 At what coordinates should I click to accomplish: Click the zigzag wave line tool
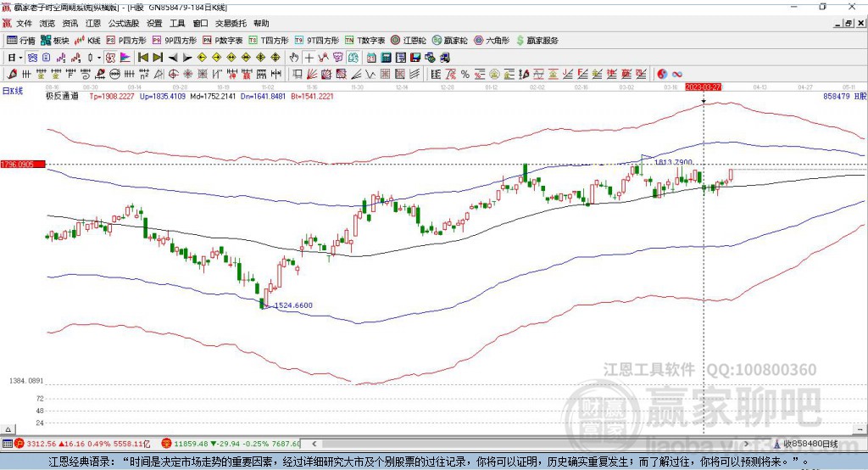(x=370, y=74)
